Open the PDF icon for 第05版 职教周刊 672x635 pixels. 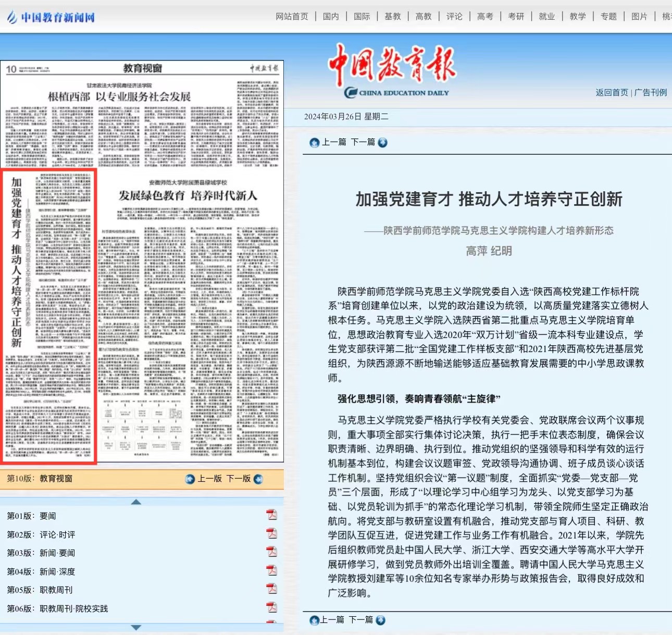pyautogui.click(x=271, y=589)
